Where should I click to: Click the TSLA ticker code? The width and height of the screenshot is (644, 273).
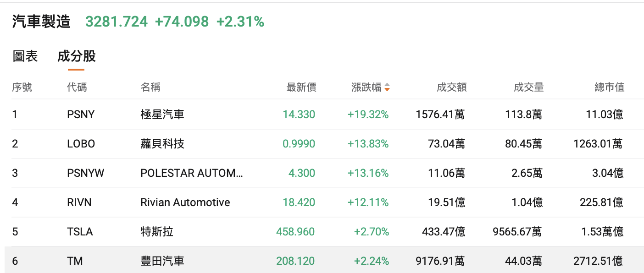click(x=80, y=232)
